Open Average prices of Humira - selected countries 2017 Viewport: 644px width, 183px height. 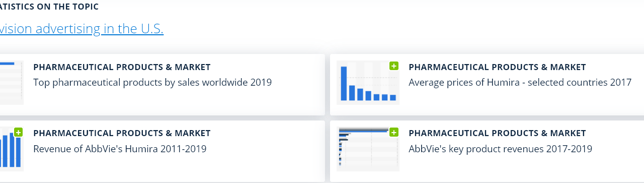click(520, 82)
